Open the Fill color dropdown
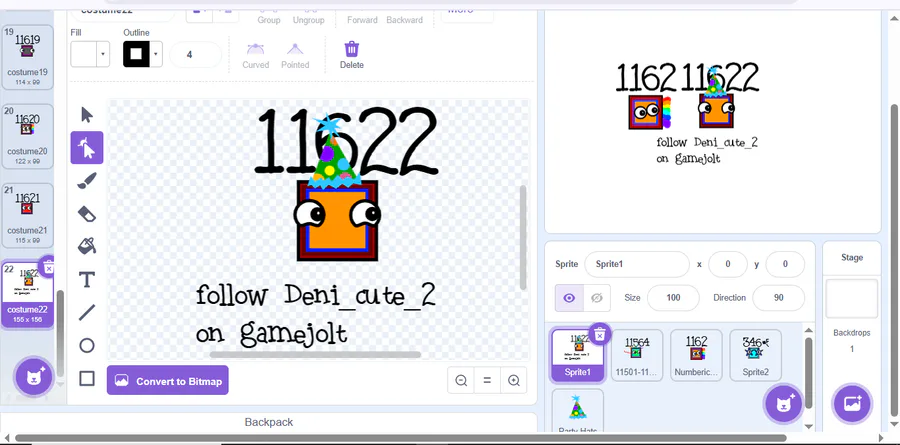Image resolution: width=900 pixels, height=445 pixels. tap(103, 55)
